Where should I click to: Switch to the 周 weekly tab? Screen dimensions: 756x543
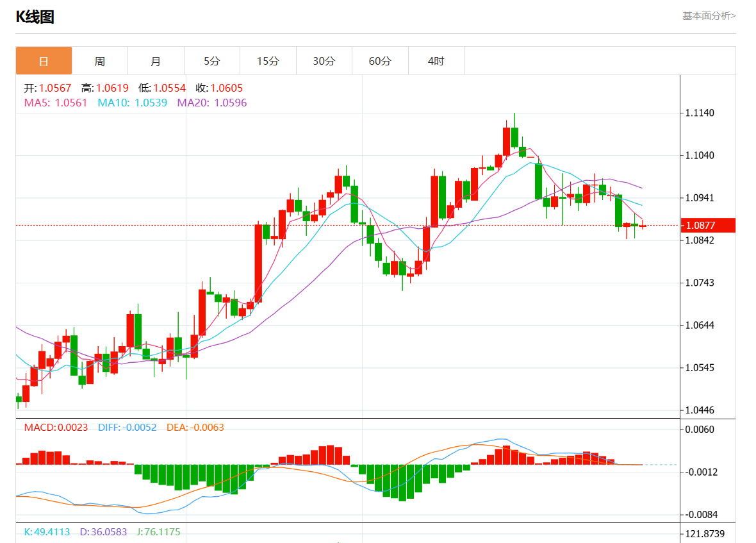tap(100, 61)
